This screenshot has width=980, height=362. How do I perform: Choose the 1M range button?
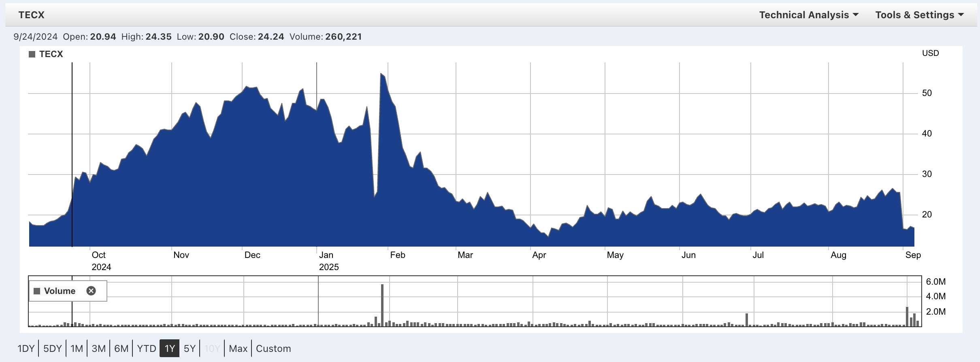click(77, 349)
